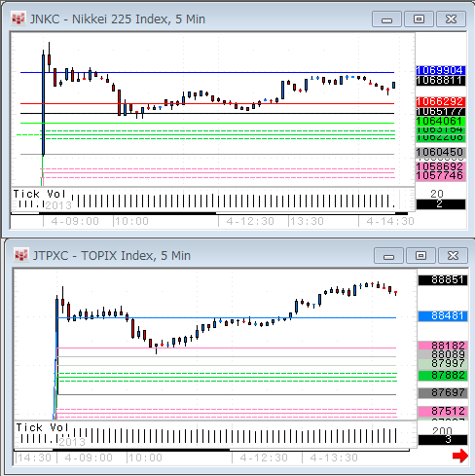Click the 4-13:30 time label in TOPIX chart
This screenshot has height=476, width=475.
tap(334, 458)
